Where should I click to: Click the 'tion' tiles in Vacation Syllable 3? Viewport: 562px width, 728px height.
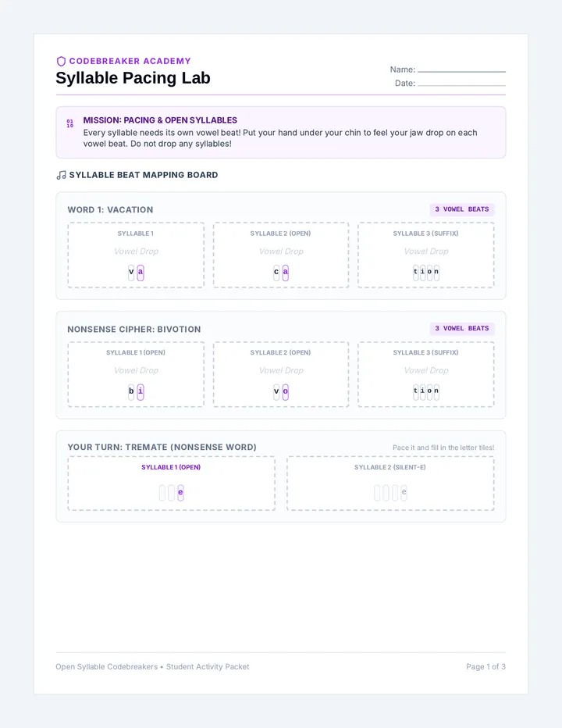tap(426, 272)
